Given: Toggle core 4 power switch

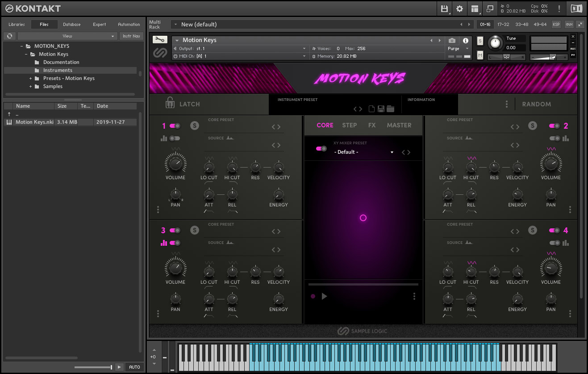Looking at the screenshot, I should (x=555, y=231).
